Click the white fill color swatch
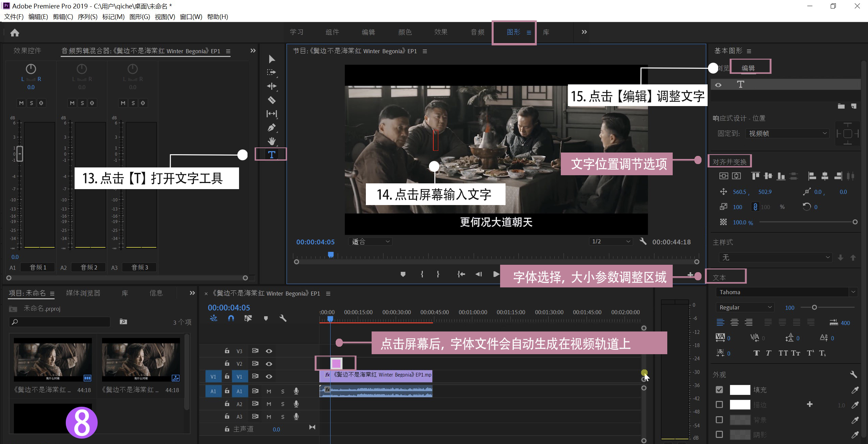Image resolution: width=868 pixels, height=444 pixels. 740,390
